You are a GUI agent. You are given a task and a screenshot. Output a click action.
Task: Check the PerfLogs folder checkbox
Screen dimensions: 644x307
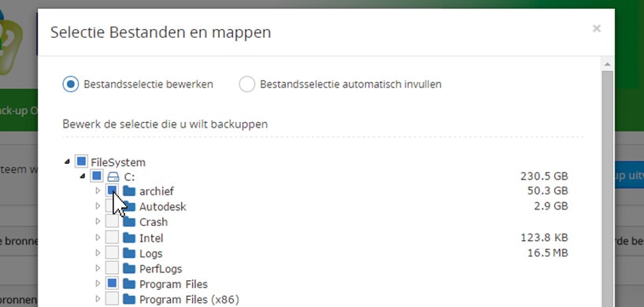pos(112,268)
